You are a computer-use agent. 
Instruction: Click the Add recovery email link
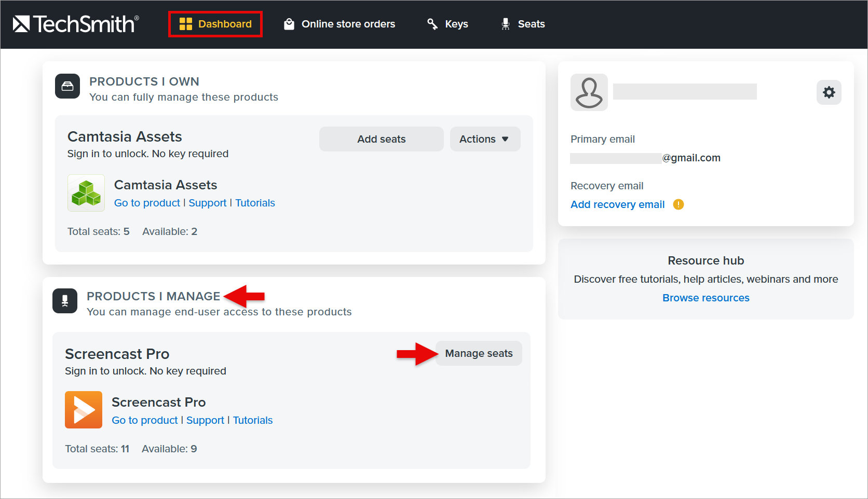coord(618,204)
